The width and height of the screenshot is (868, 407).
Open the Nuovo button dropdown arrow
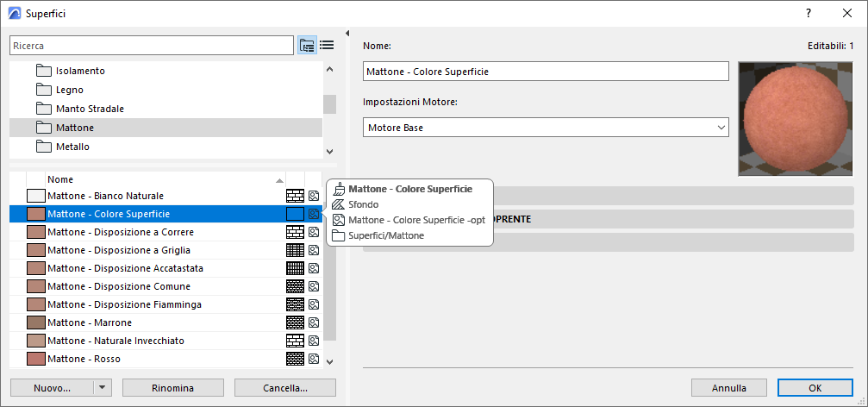(x=102, y=388)
